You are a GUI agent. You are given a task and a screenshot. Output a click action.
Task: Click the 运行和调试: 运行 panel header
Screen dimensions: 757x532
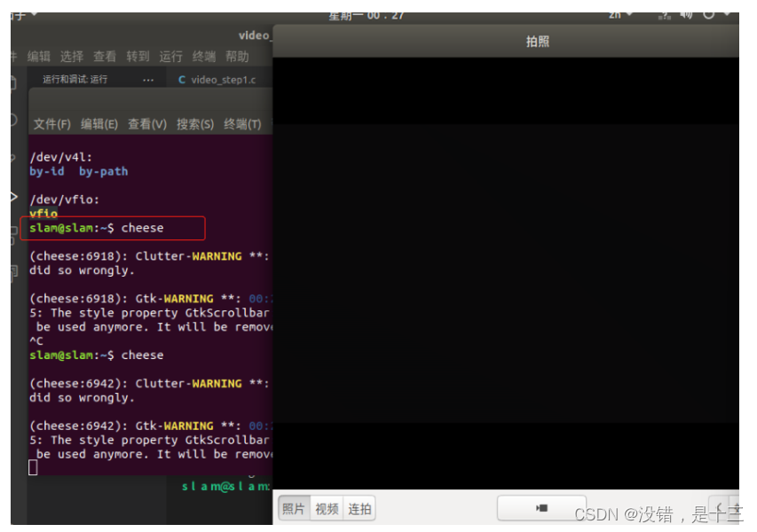[x=75, y=79]
